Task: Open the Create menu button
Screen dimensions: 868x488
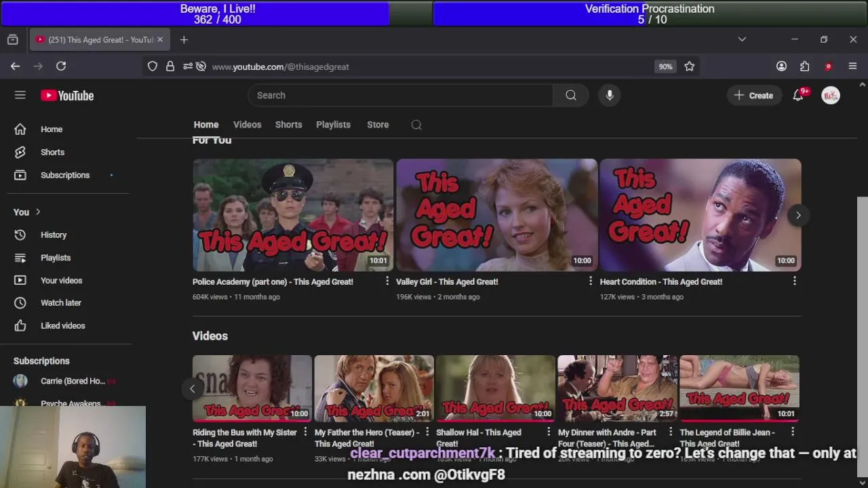Action: [753, 96]
